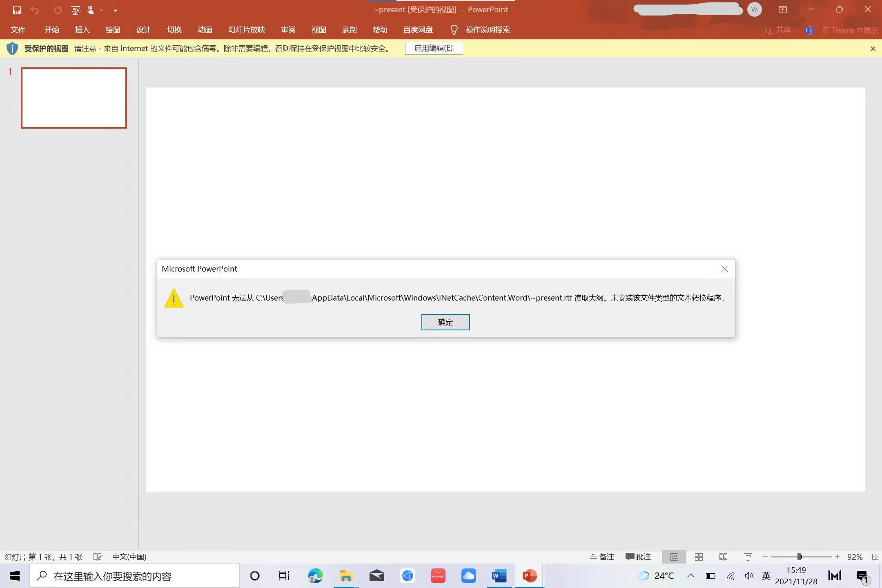Start slideshow from beginning icon
882x588 pixels.
[76, 10]
